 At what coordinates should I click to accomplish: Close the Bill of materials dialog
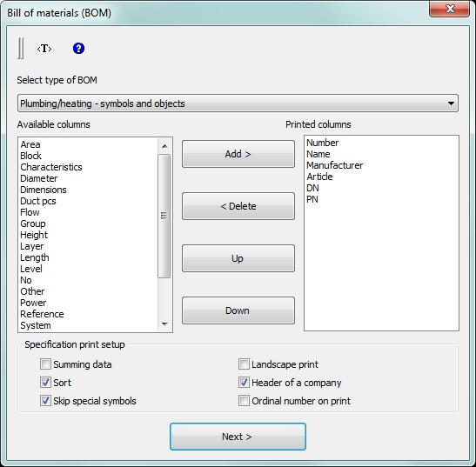(x=449, y=9)
